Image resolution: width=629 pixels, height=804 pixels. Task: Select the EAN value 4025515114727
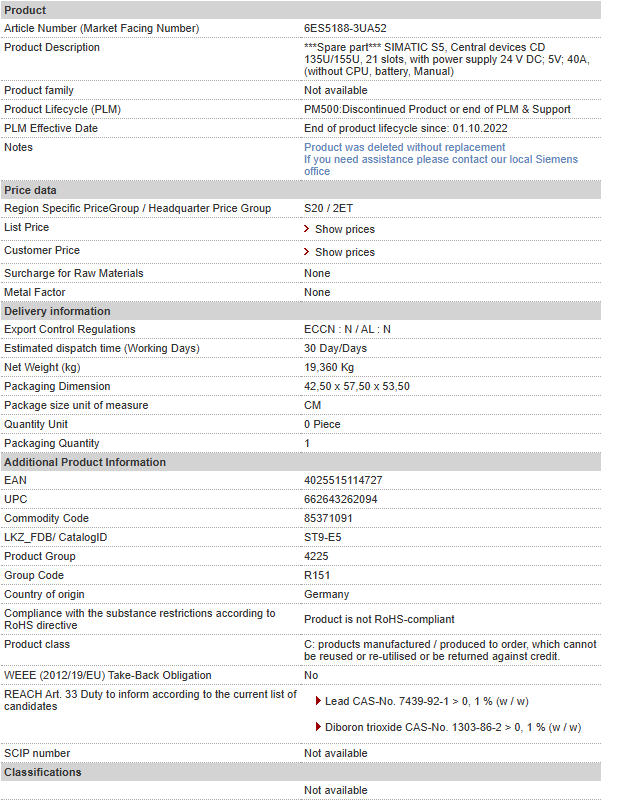tap(343, 480)
